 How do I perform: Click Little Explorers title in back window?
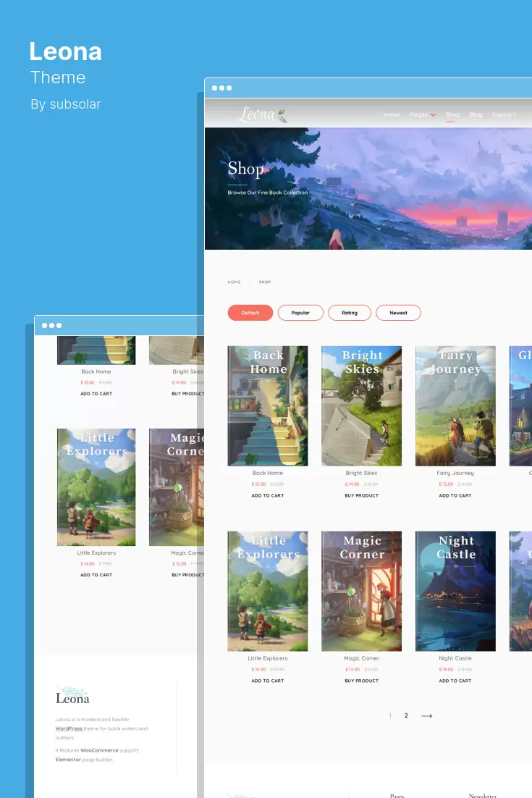(x=96, y=553)
